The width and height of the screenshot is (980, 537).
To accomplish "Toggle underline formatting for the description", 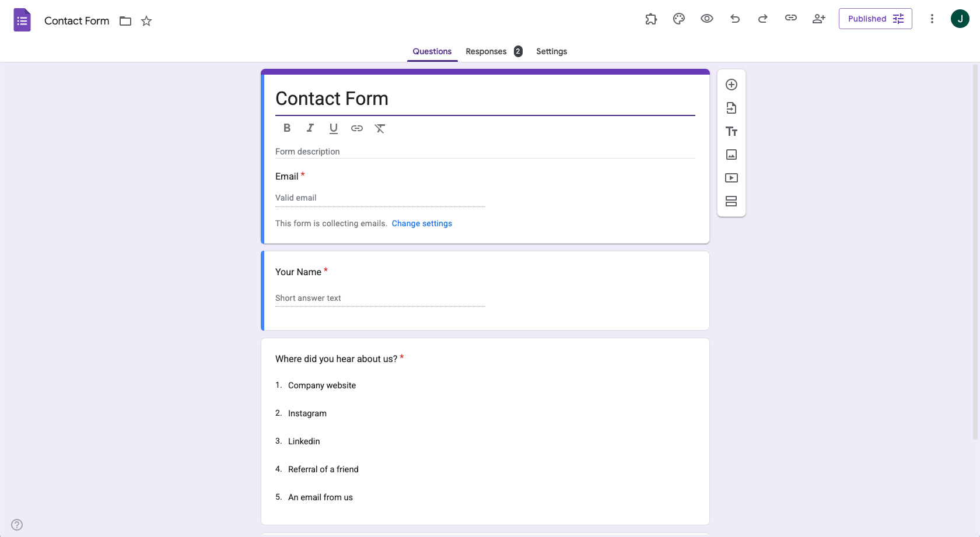I will click(333, 128).
